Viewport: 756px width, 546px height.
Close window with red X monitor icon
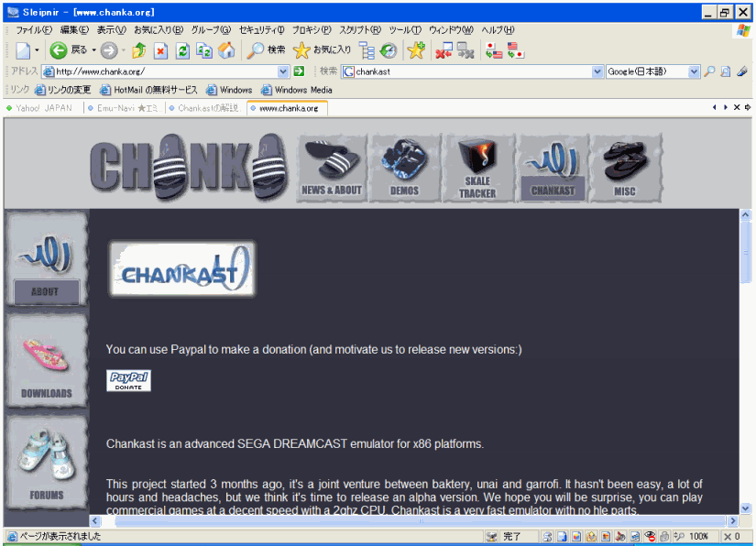tap(444, 50)
